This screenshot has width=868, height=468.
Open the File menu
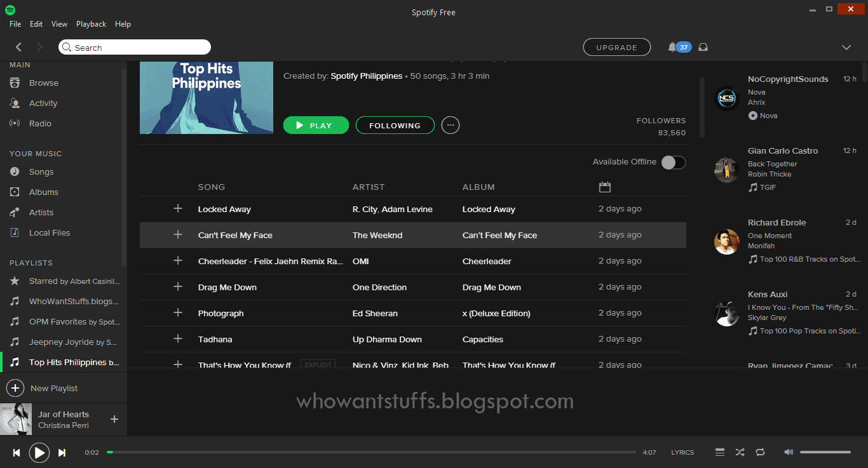pos(15,24)
